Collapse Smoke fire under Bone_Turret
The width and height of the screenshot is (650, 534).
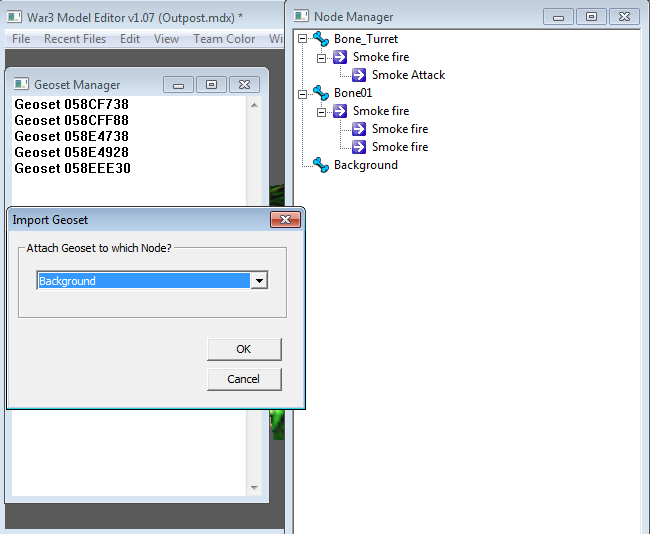pos(321,58)
